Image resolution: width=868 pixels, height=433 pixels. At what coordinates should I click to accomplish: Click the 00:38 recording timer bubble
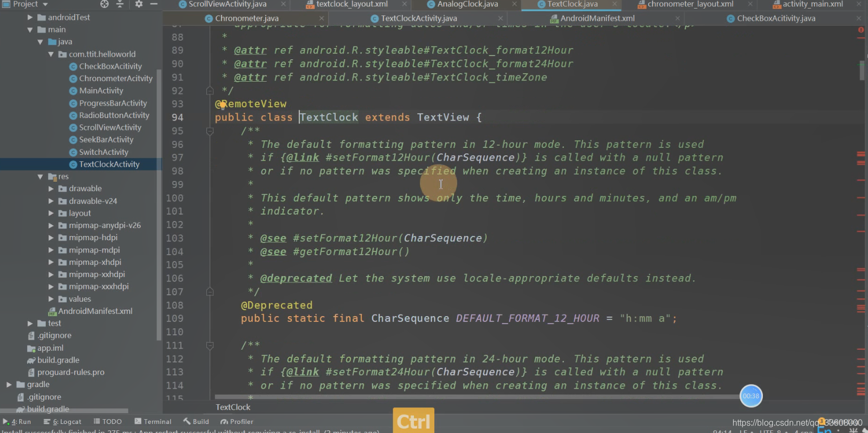point(751,396)
